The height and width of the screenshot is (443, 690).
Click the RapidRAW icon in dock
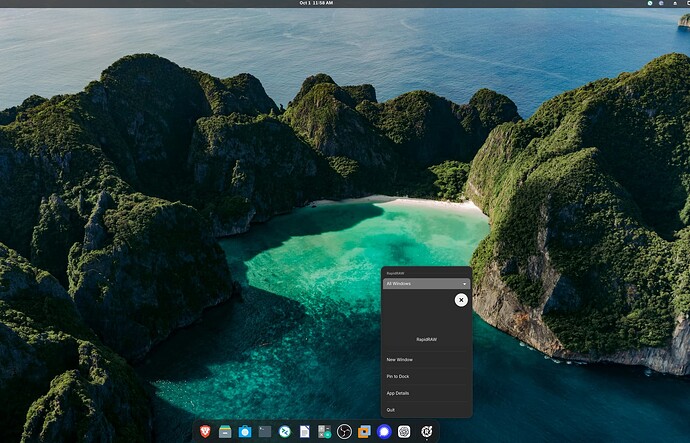[426, 432]
